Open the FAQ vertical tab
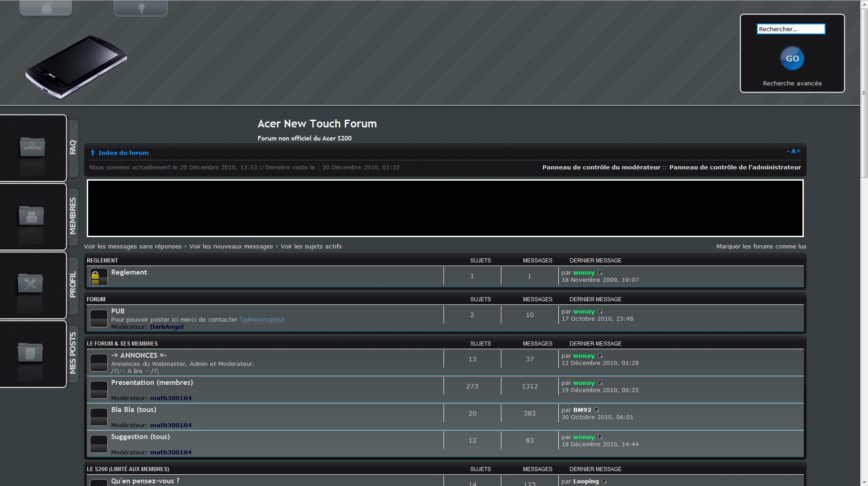The width and height of the screenshot is (868, 486). (73, 147)
